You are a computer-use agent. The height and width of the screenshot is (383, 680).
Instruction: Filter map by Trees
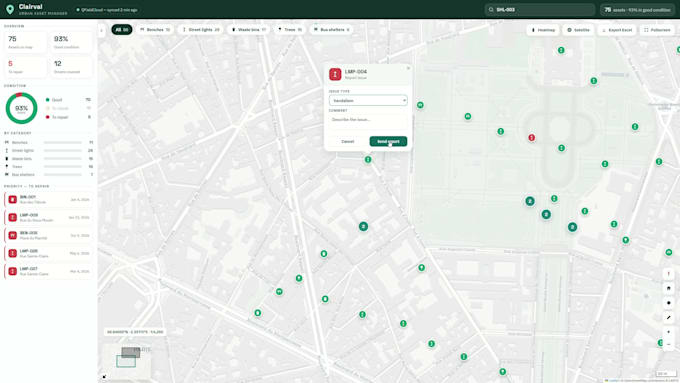290,29
